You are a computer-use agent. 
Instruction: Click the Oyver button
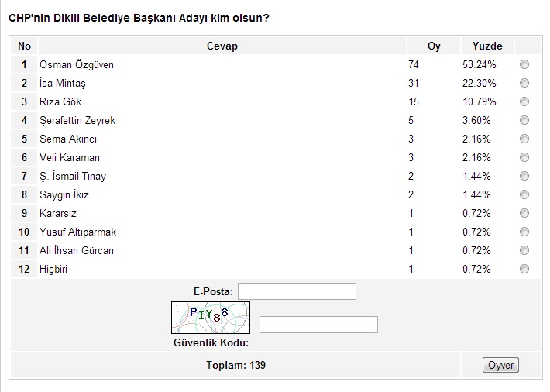pyautogui.click(x=500, y=365)
